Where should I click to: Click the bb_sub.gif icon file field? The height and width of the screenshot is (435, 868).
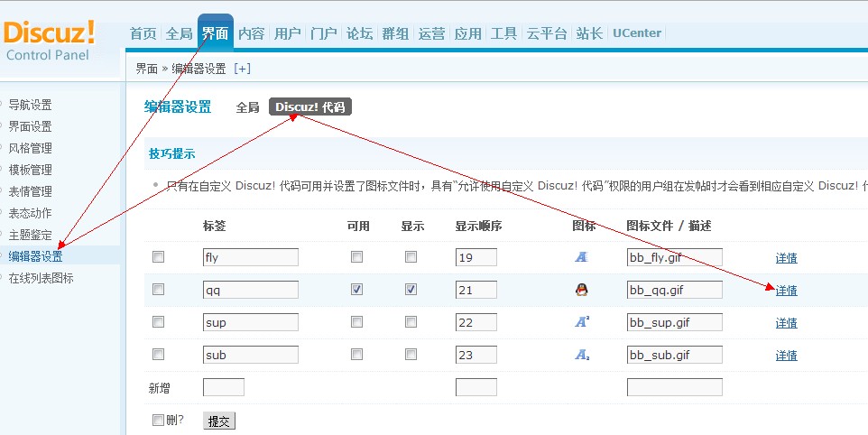click(674, 355)
